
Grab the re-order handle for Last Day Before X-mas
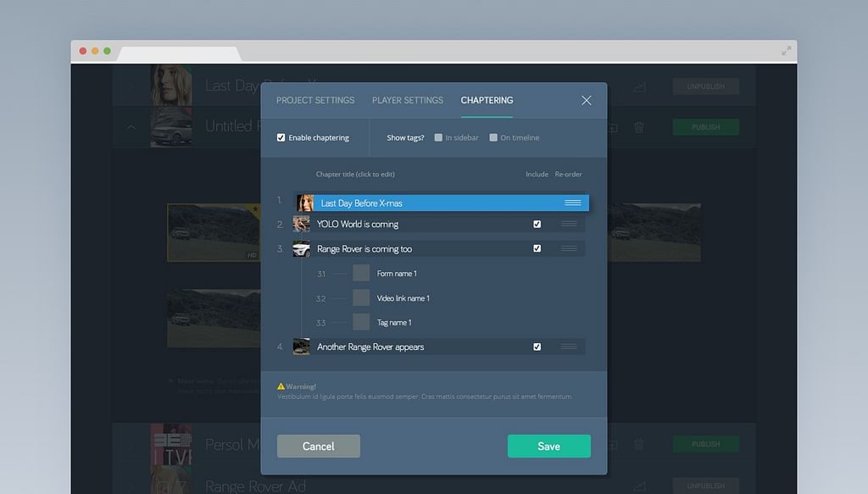click(x=573, y=203)
